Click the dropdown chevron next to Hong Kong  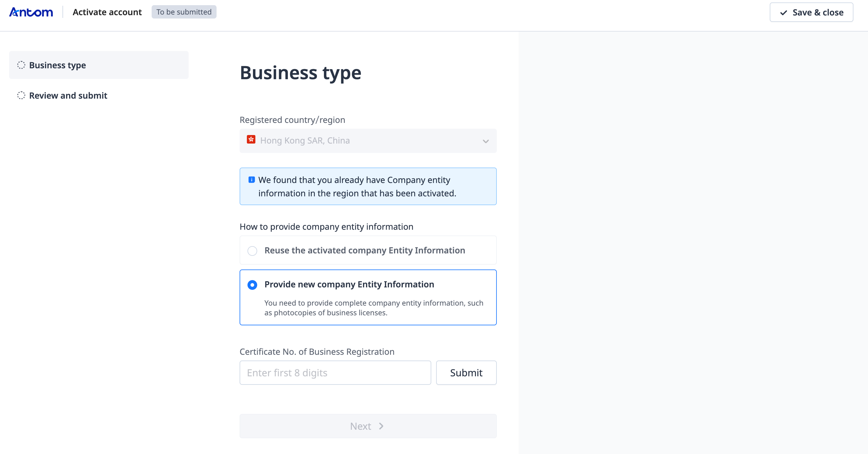pyautogui.click(x=486, y=141)
